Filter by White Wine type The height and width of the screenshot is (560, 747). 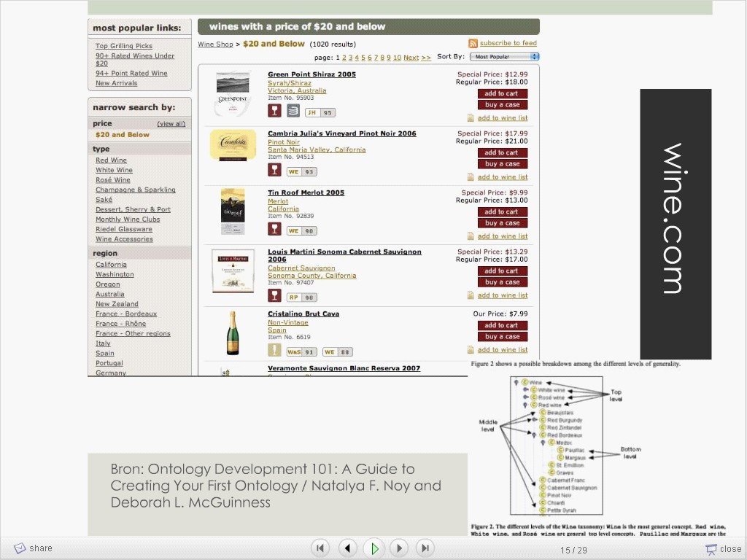coord(114,170)
